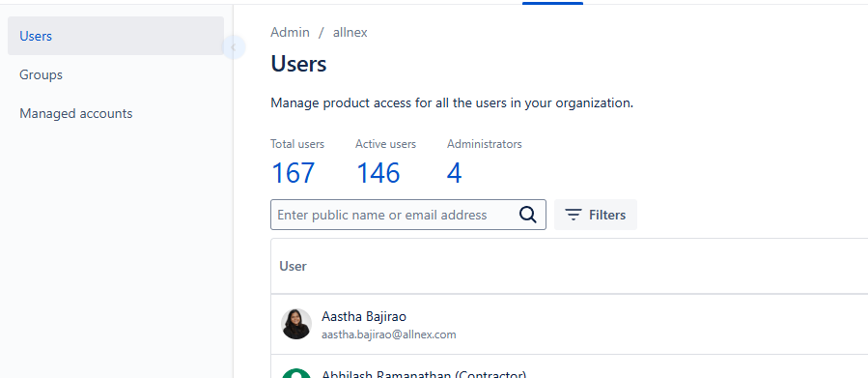The image size is (868, 378).
Task: Click the Filters funnel icon
Action: click(x=574, y=215)
